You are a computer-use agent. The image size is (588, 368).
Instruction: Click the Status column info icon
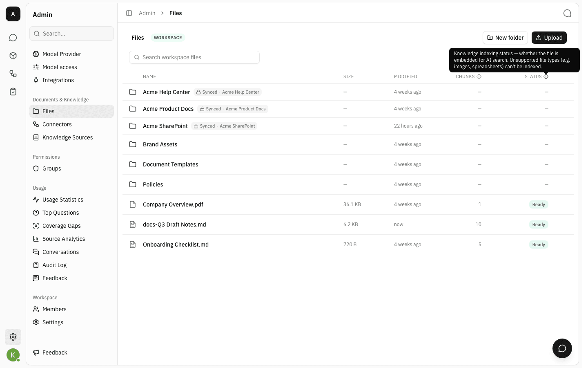(x=546, y=76)
